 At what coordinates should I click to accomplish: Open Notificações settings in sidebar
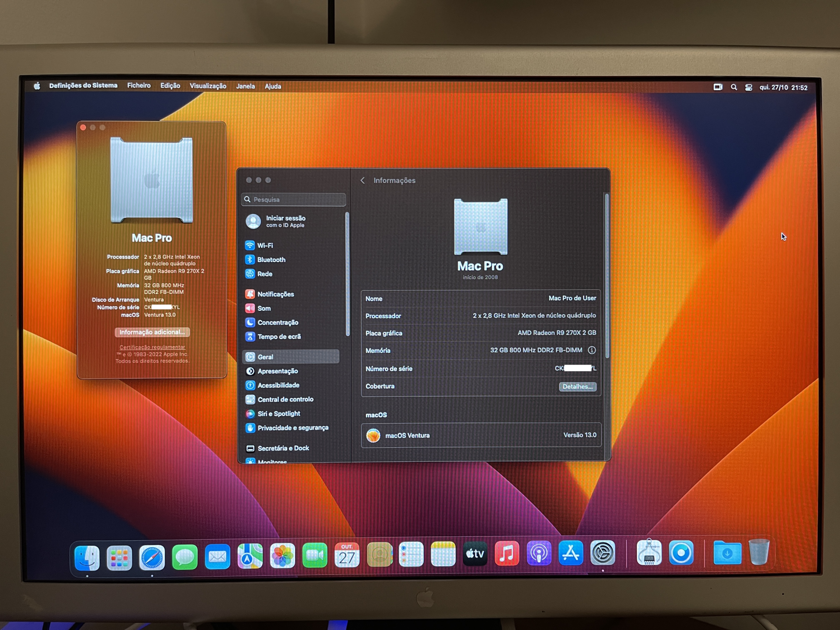pyautogui.click(x=275, y=294)
